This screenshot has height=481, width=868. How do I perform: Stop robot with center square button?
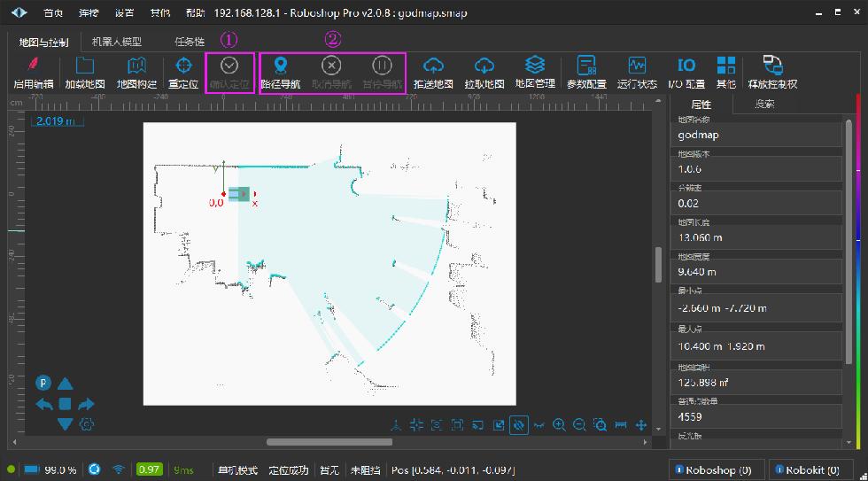66,404
